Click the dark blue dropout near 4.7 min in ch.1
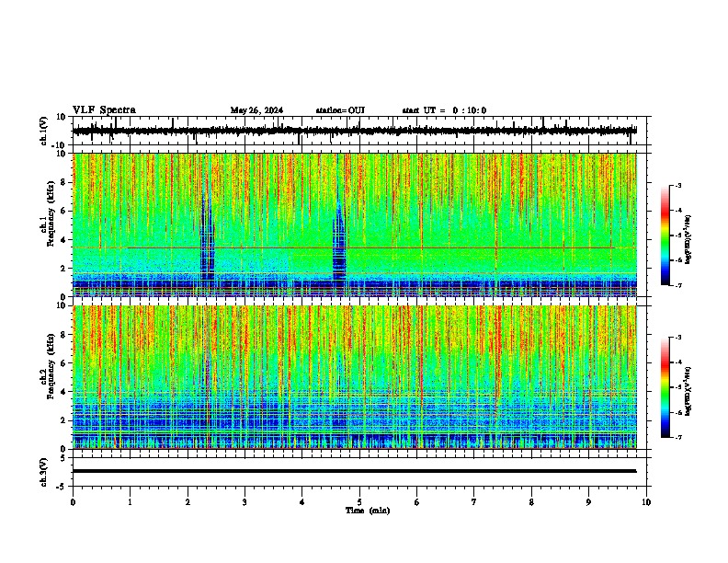 (x=339, y=242)
